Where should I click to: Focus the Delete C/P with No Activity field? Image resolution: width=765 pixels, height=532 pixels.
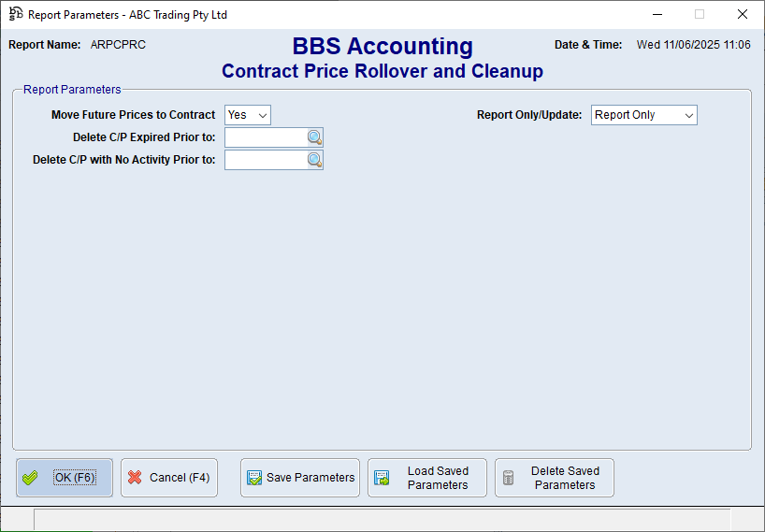266,160
